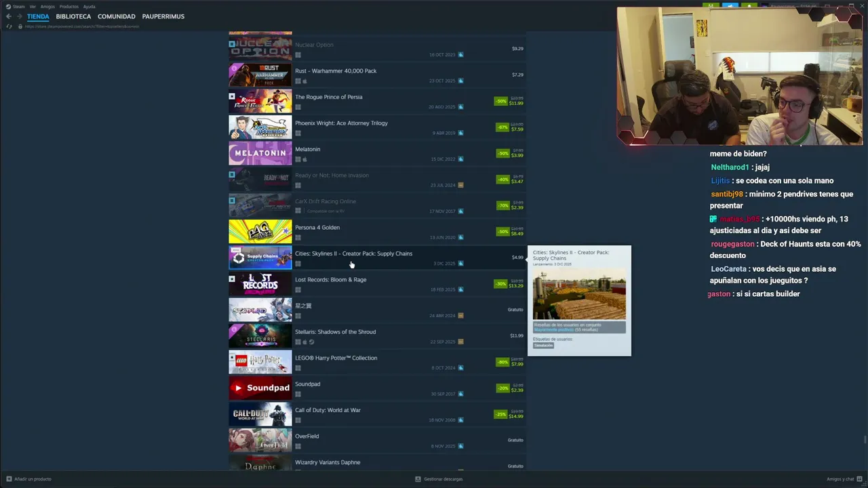
Task: Click the 星之翼 game title
Action: click(x=303, y=306)
